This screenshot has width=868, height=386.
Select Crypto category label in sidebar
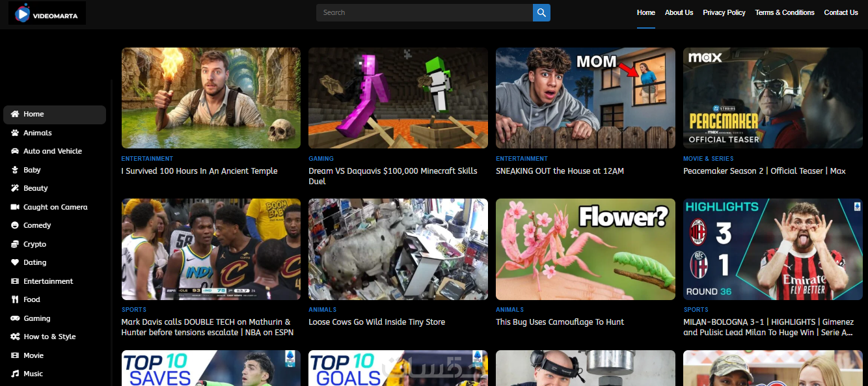[x=35, y=244]
